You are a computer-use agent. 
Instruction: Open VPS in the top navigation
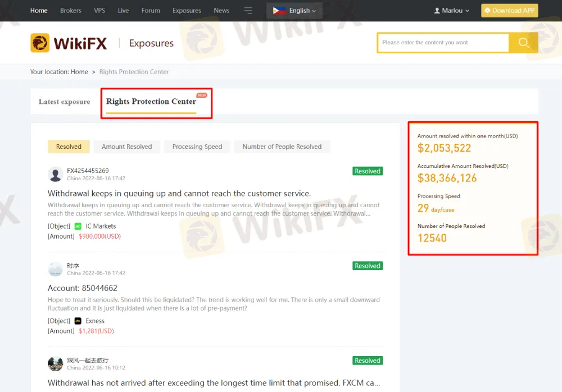click(x=99, y=11)
